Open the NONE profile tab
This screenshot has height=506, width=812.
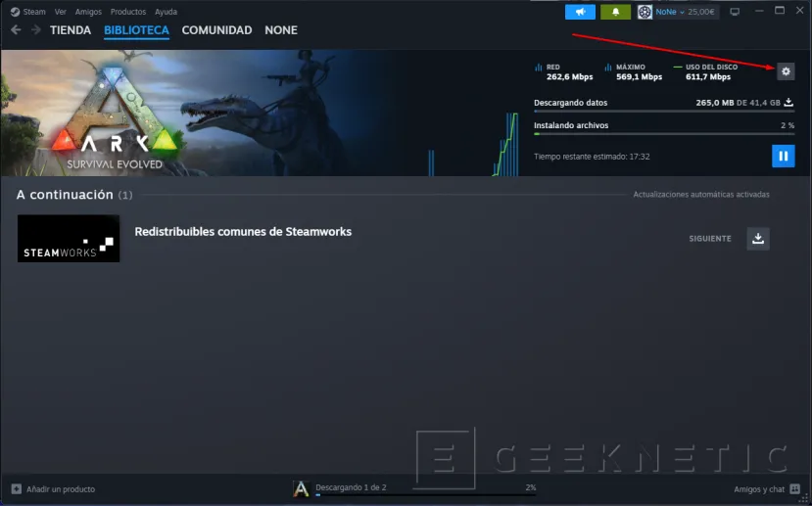click(x=281, y=30)
